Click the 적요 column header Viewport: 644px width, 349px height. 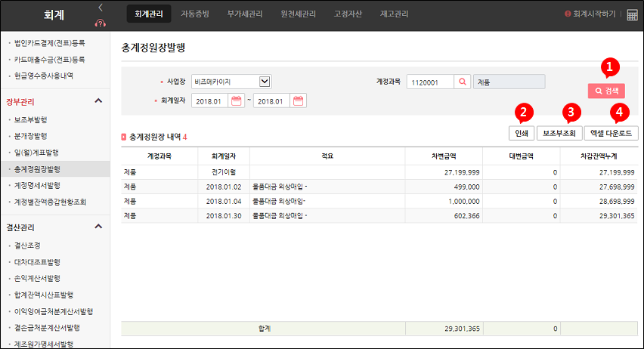click(x=327, y=156)
